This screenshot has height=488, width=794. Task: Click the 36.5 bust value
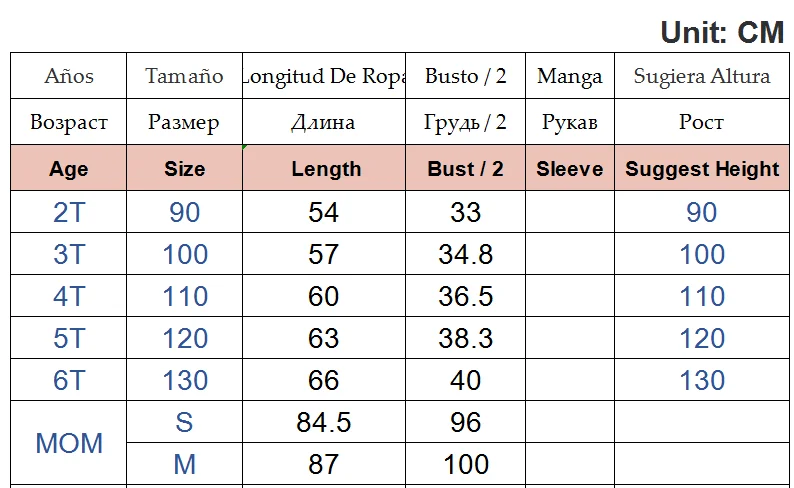click(x=465, y=296)
